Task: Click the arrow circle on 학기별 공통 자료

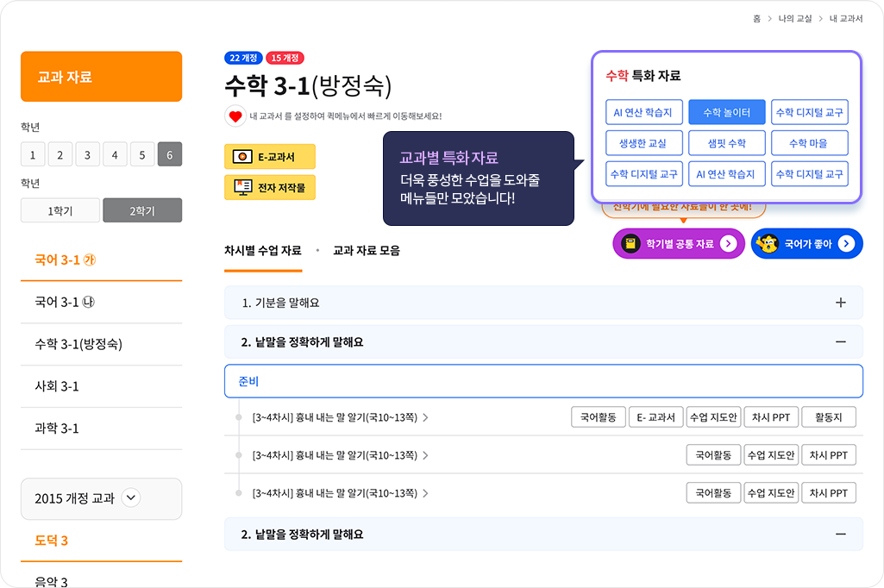Action: [x=729, y=243]
